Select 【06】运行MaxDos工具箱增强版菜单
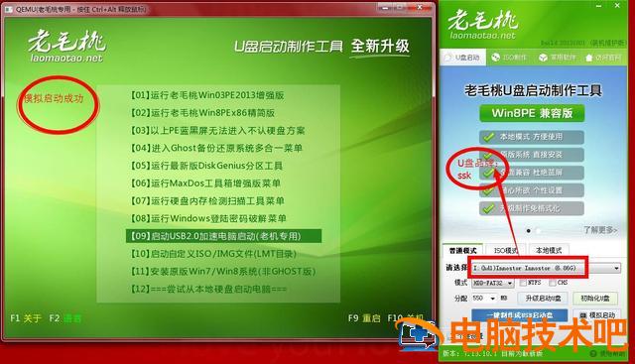Image resolution: width=635 pixels, height=364 pixels. coord(205,183)
